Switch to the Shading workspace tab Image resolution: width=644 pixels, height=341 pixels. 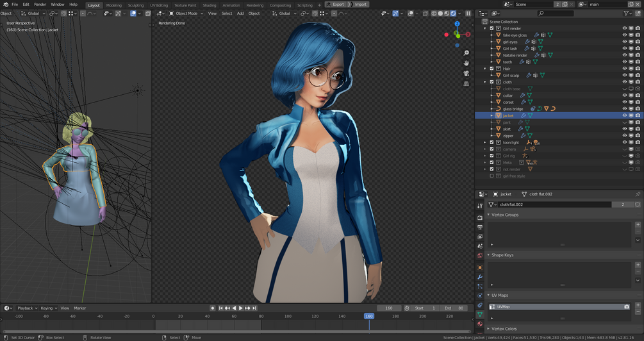coord(209,5)
